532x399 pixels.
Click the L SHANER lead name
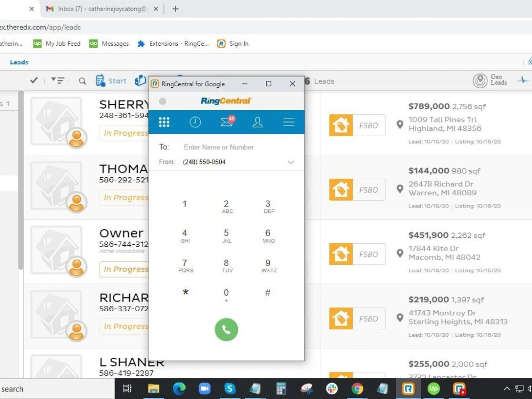(131, 362)
